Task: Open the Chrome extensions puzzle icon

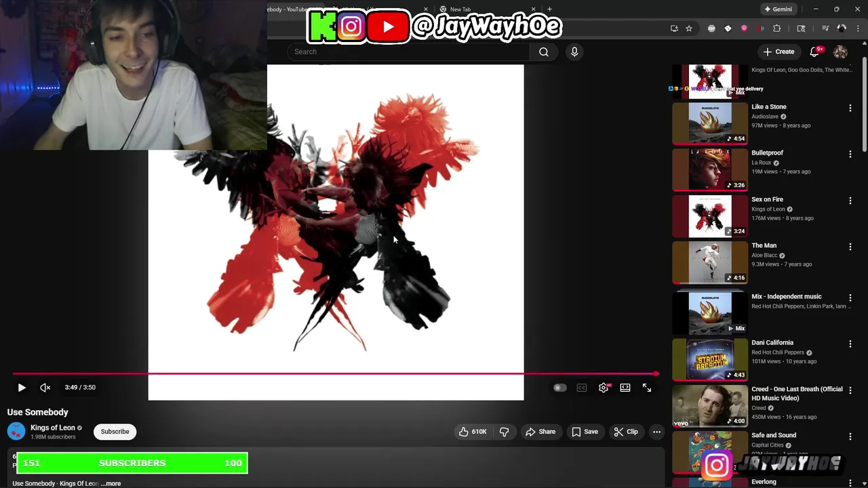Action: click(777, 28)
